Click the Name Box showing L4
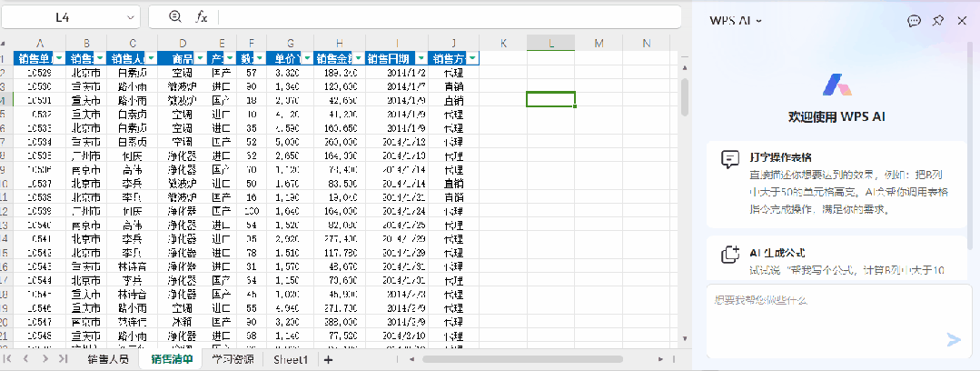 click(x=63, y=17)
